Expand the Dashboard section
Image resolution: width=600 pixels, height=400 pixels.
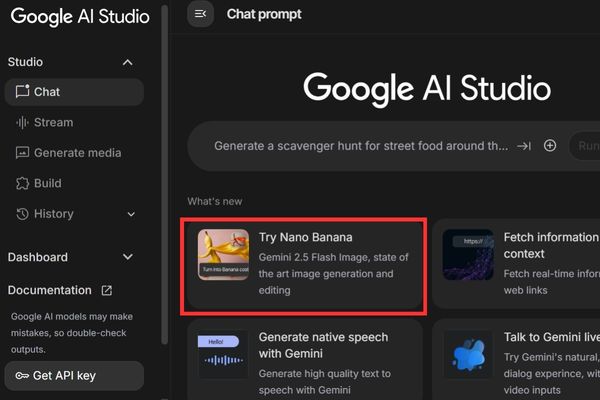(127, 257)
